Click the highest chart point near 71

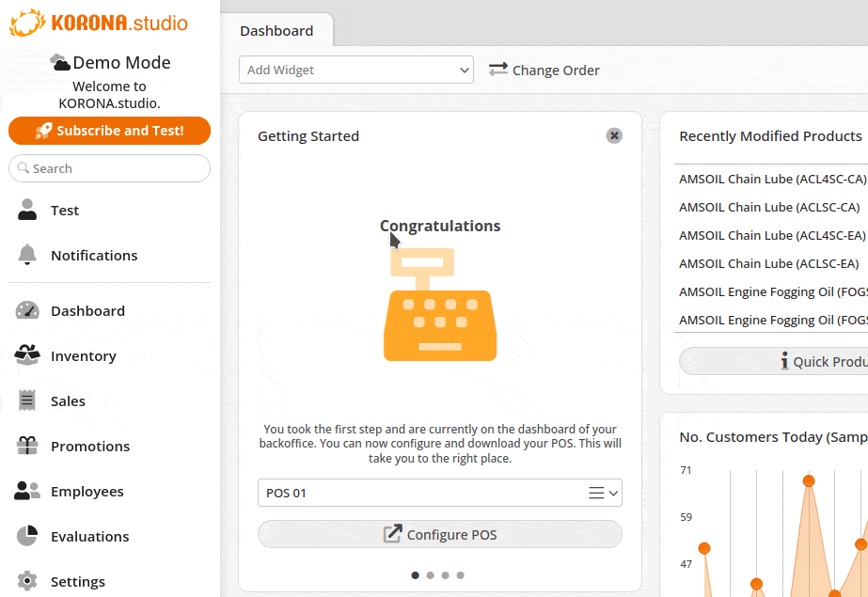(809, 480)
